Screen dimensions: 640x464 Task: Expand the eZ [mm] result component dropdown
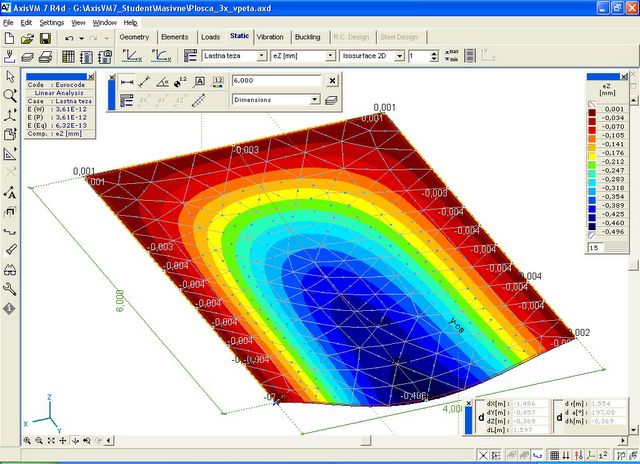330,56
